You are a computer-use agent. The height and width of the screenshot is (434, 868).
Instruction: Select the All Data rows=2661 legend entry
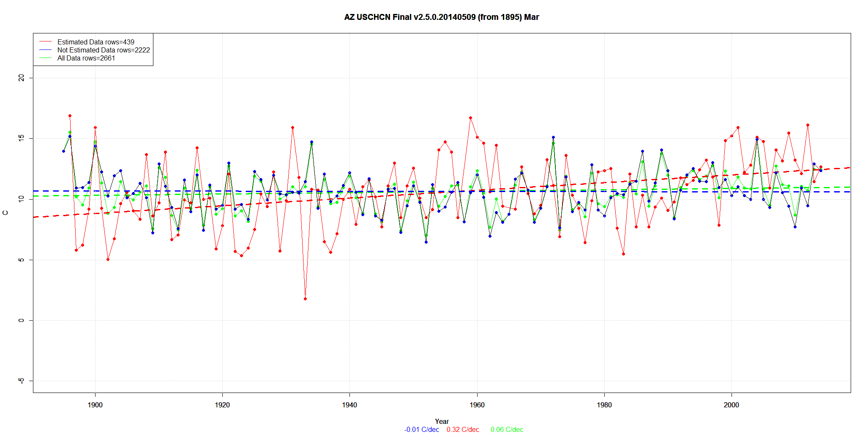pos(86,58)
